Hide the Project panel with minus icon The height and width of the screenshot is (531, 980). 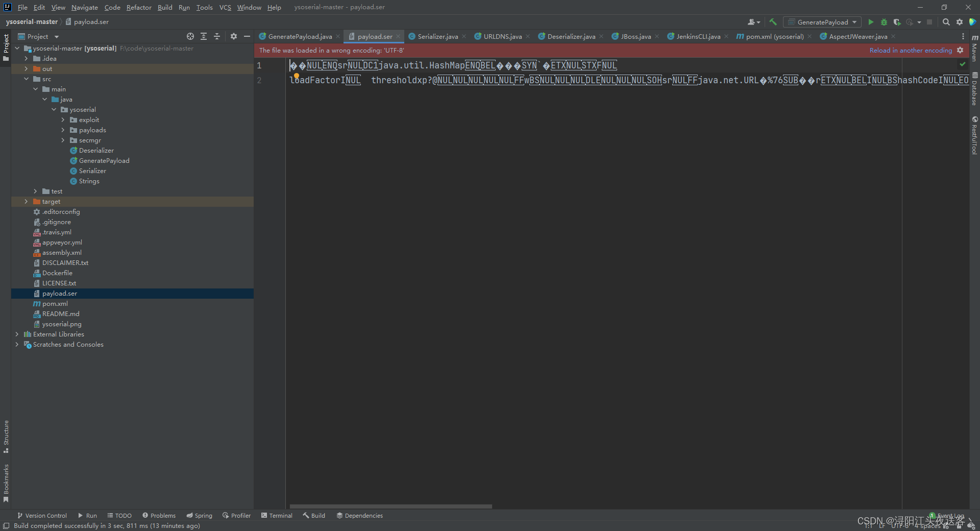click(247, 36)
